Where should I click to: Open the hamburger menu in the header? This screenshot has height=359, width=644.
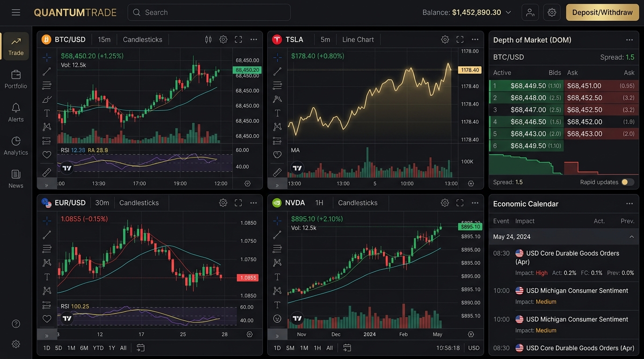pyautogui.click(x=16, y=13)
